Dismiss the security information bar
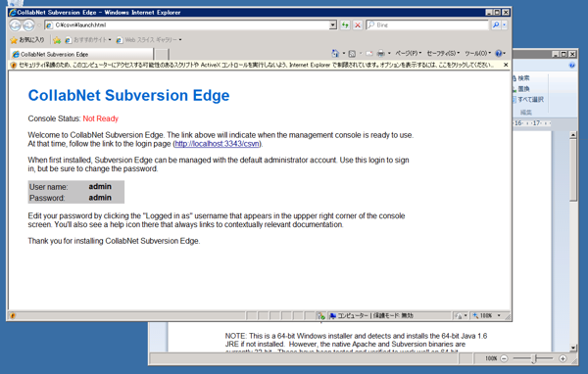This screenshot has height=374, width=588. [x=506, y=65]
